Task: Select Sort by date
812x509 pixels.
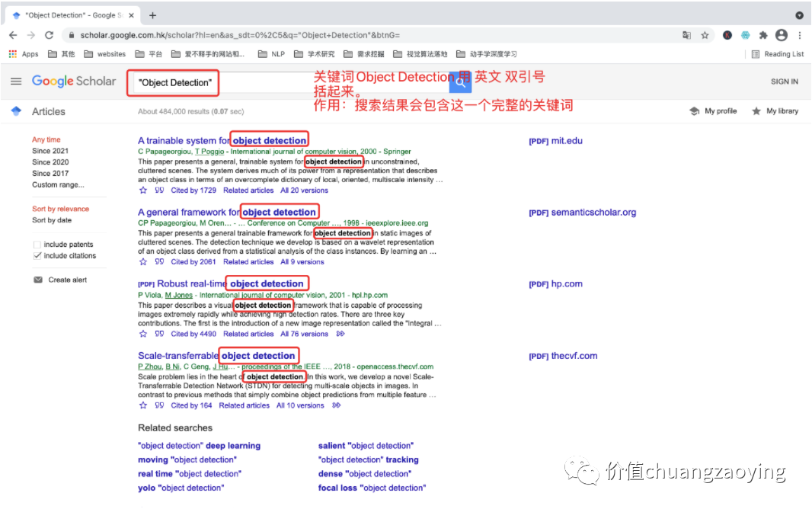Action: pos(52,220)
